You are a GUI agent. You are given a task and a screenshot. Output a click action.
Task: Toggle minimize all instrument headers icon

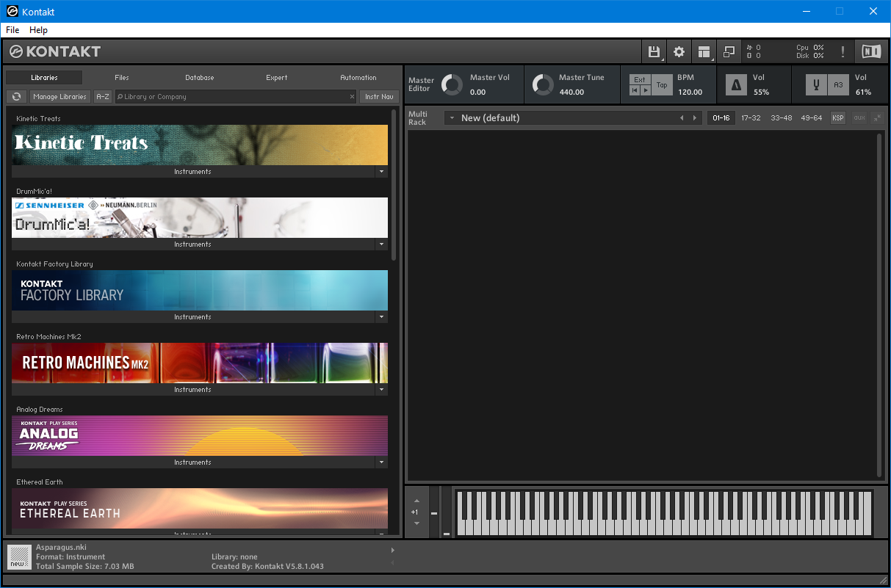(x=877, y=118)
